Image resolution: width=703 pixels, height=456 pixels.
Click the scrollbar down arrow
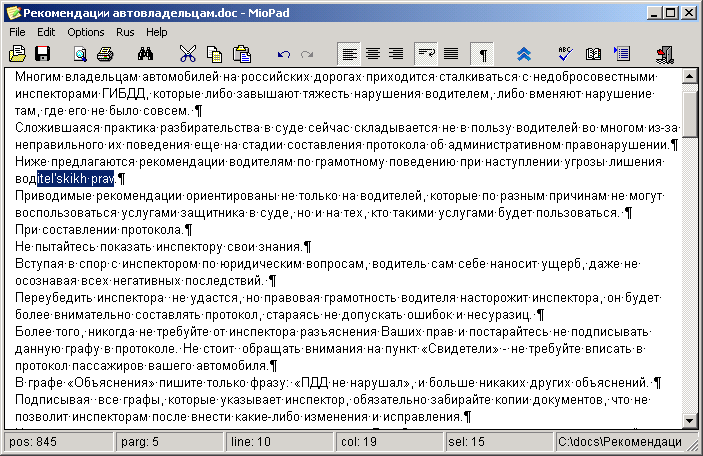(690, 421)
